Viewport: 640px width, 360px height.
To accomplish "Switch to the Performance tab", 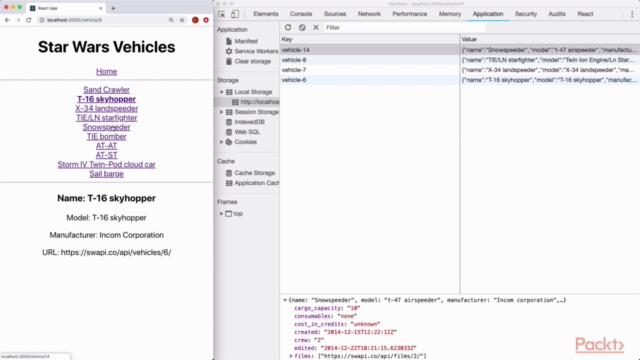I will pyautogui.click(x=409, y=14).
